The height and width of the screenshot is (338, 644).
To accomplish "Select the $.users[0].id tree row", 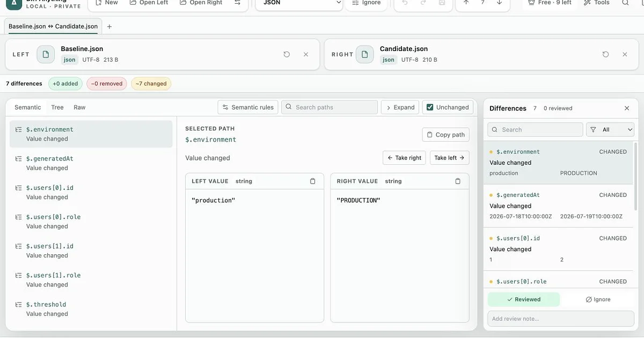I will (91, 192).
